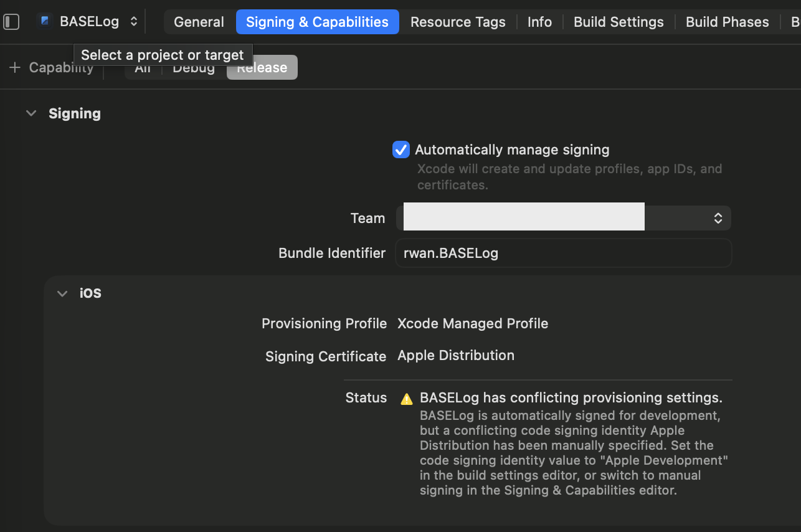801x532 pixels.
Task: Collapse the iOS subsection
Action: 62,293
